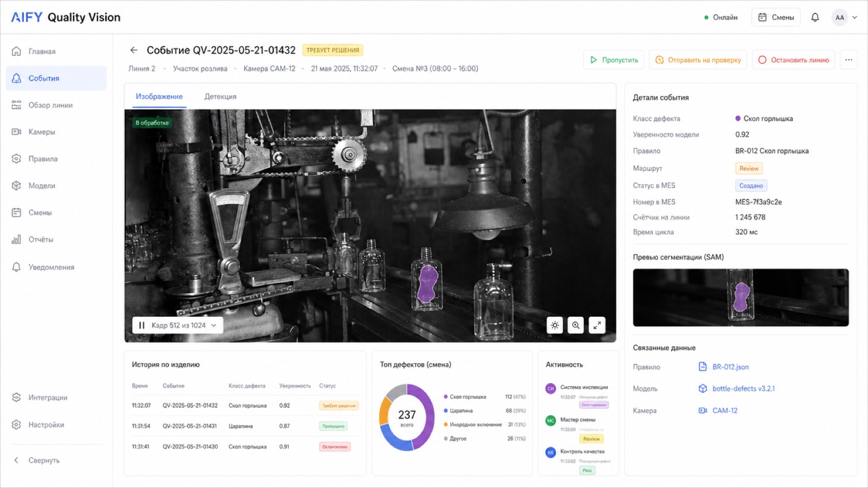The width and height of the screenshot is (868, 488).
Task: Open Обзор линии in sidebar
Action: [x=56, y=105]
